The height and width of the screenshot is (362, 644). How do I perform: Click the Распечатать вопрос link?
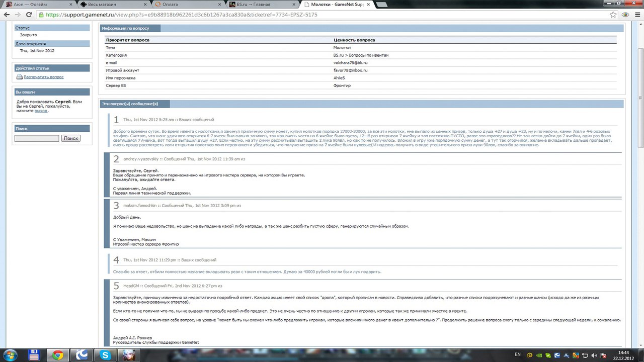tap(44, 77)
